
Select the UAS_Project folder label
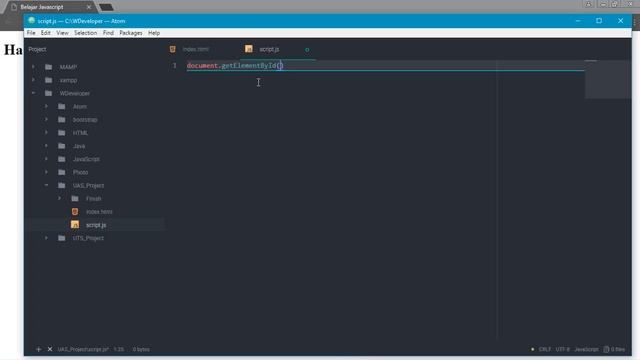coord(88,186)
